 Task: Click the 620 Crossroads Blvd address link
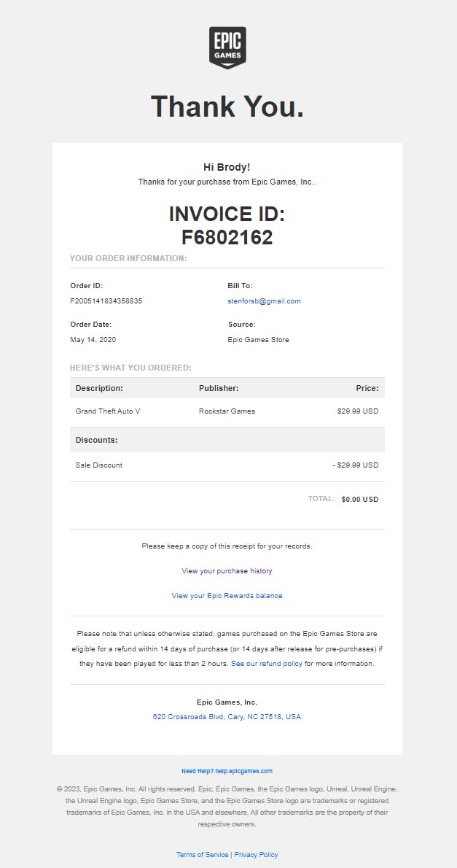click(x=227, y=717)
